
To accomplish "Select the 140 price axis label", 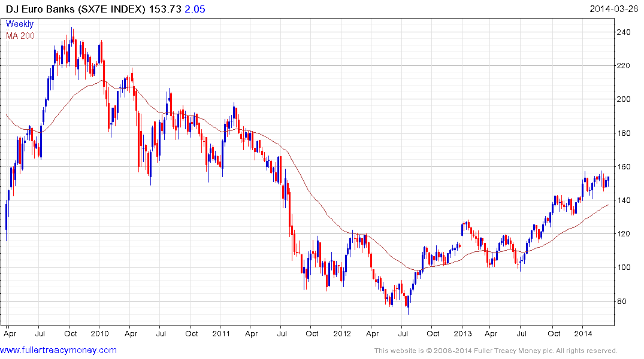I will tap(624, 200).
